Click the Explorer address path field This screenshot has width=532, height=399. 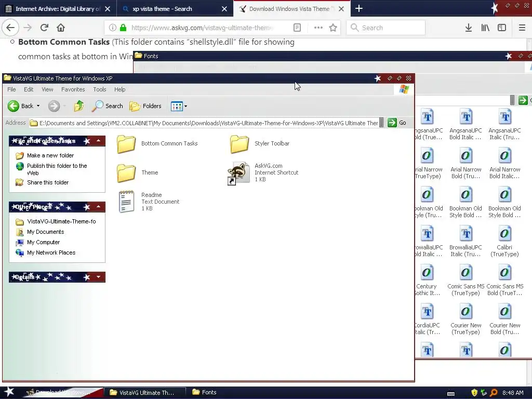click(x=206, y=123)
